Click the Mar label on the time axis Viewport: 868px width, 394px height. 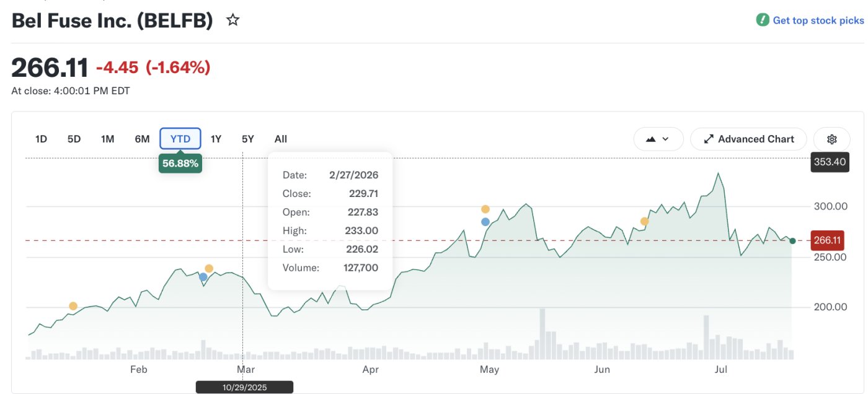click(x=246, y=370)
